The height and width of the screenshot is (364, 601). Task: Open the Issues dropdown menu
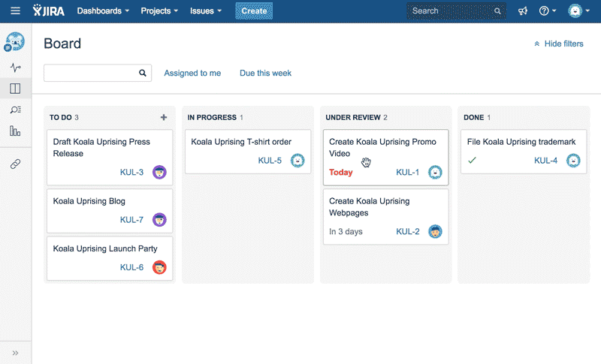tap(206, 11)
